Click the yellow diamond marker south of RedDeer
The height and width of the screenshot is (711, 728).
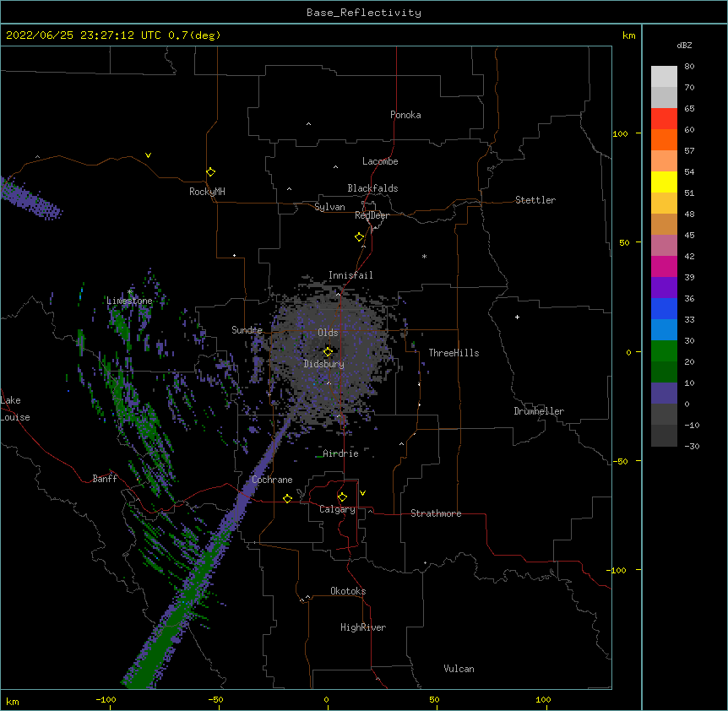360,237
